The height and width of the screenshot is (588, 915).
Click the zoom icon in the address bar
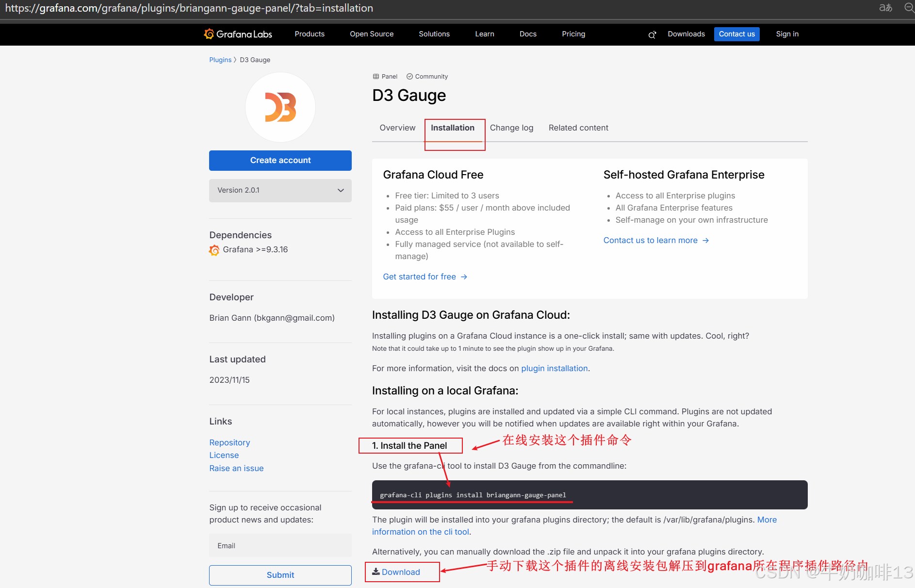point(909,8)
